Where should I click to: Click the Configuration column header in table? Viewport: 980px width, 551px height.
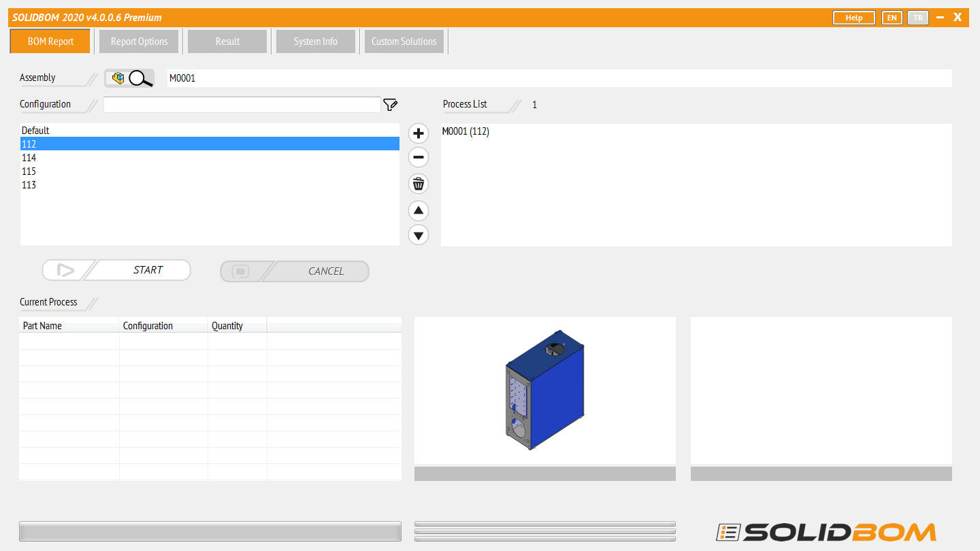[163, 326]
